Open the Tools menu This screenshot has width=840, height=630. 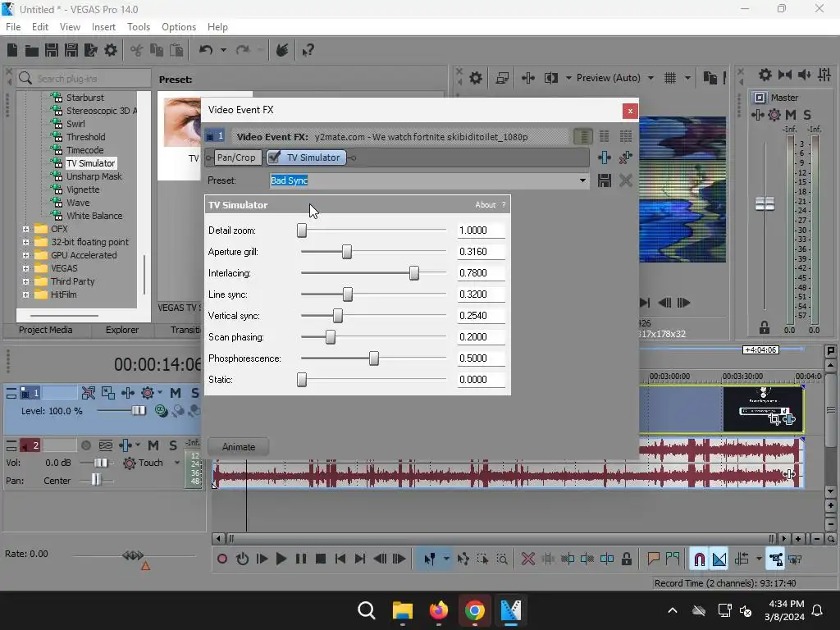click(x=138, y=27)
